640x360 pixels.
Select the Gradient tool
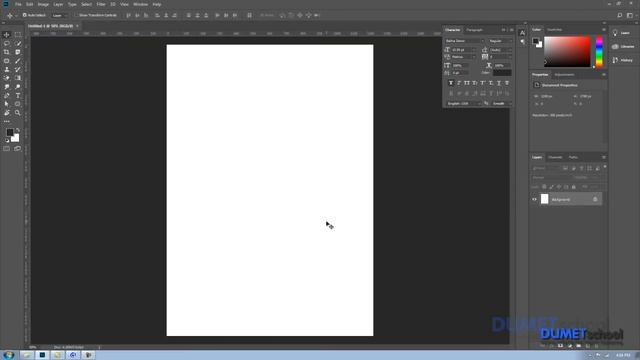click(18, 78)
